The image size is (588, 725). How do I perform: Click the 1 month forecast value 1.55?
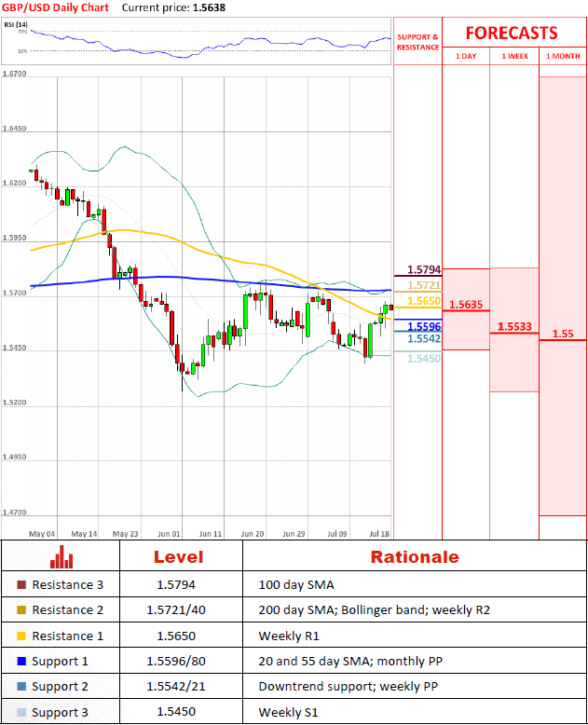pyautogui.click(x=563, y=334)
